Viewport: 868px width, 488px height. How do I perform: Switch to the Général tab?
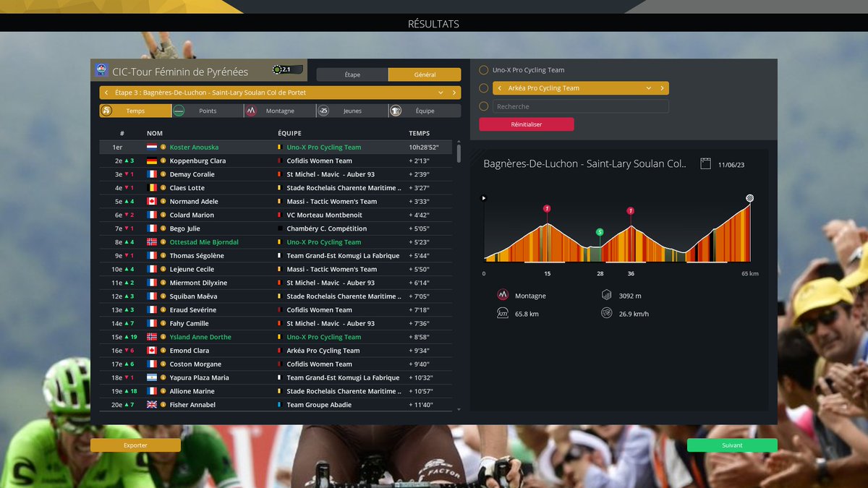pyautogui.click(x=425, y=74)
